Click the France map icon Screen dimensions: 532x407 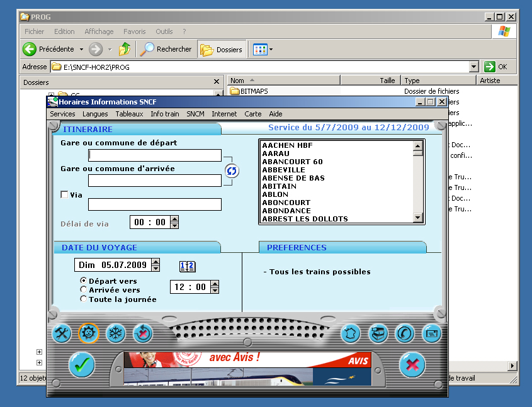351,333
